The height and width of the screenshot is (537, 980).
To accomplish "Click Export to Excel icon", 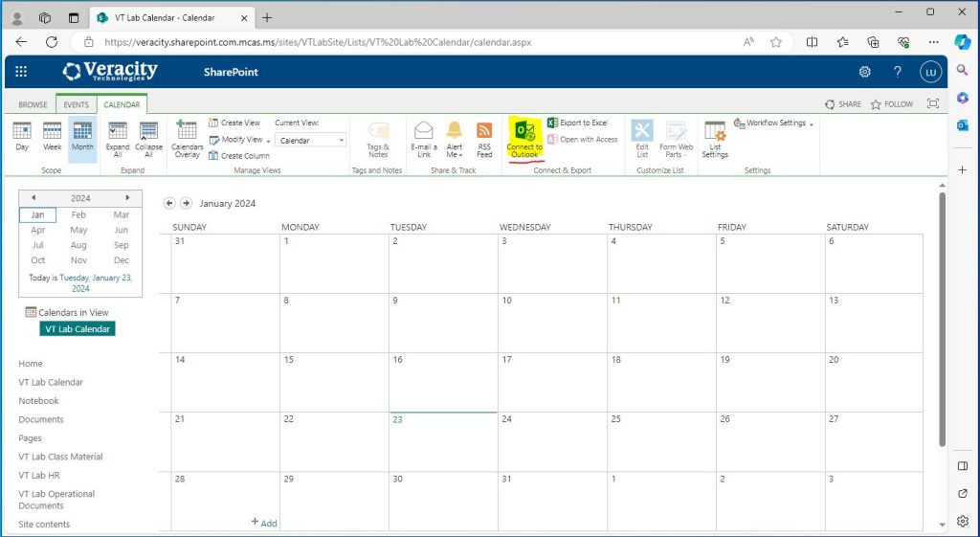I will tap(552, 123).
